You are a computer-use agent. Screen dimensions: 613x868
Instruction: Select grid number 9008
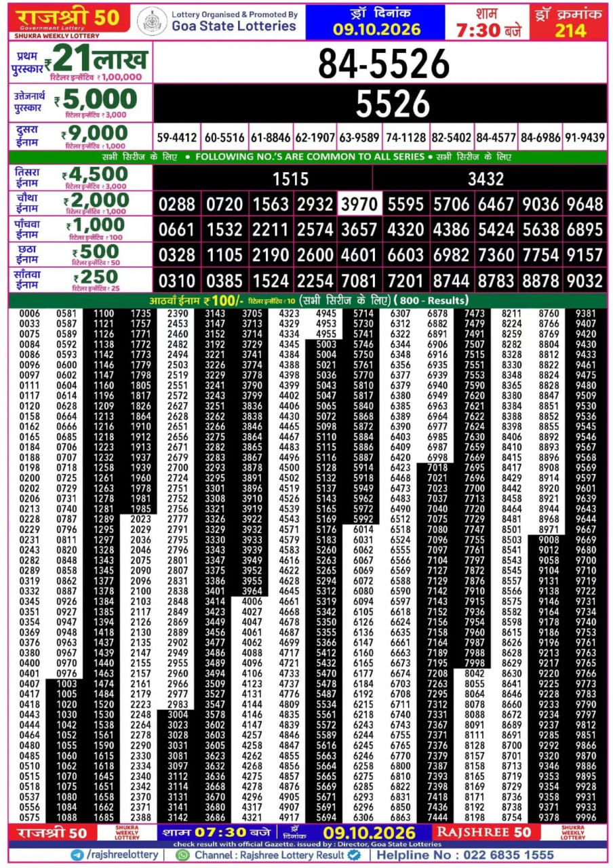(x=549, y=540)
